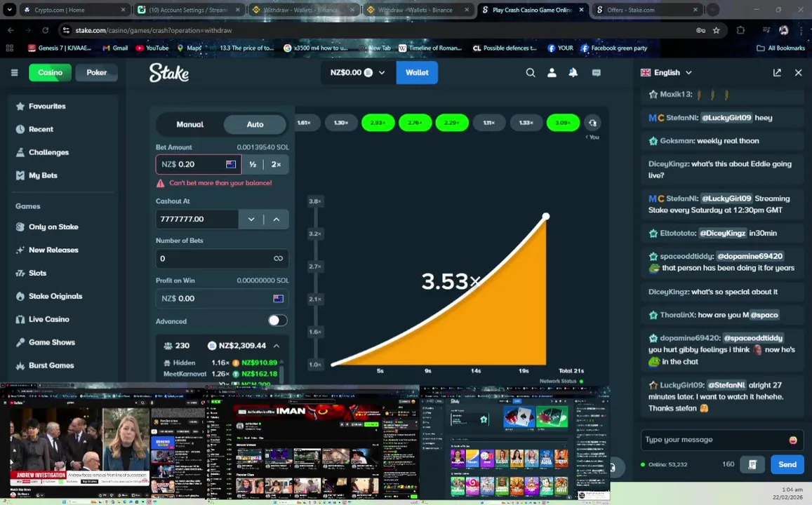Open the password key icon in address bar
The height and width of the screenshot is (505, 812).
(x=700, y=31)
